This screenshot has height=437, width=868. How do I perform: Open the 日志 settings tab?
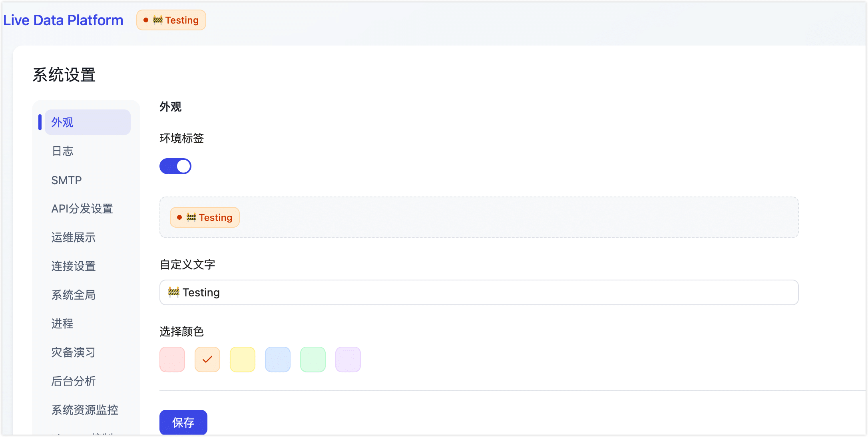(63, 151)
